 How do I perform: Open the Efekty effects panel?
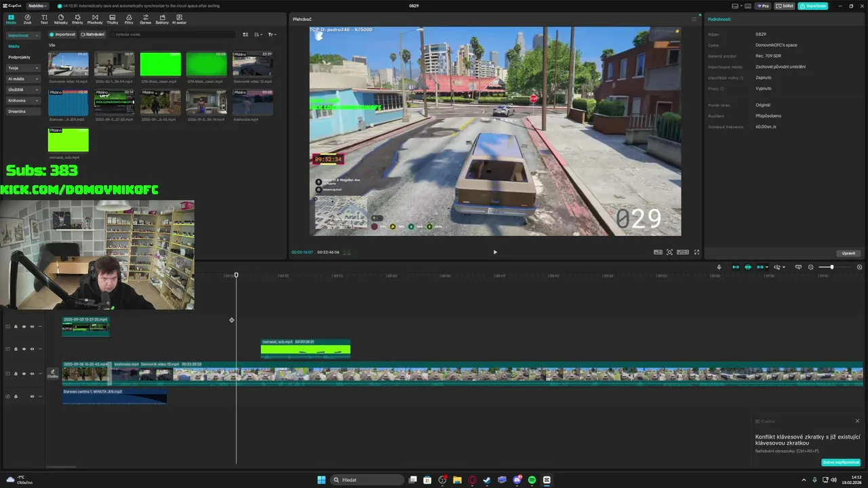[x=78, y=19]
